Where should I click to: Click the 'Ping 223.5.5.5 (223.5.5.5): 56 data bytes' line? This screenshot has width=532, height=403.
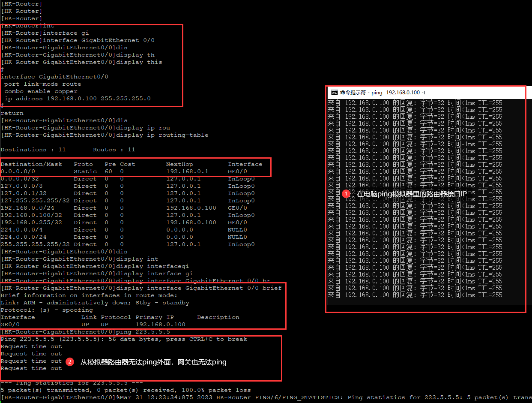(124, 339)
